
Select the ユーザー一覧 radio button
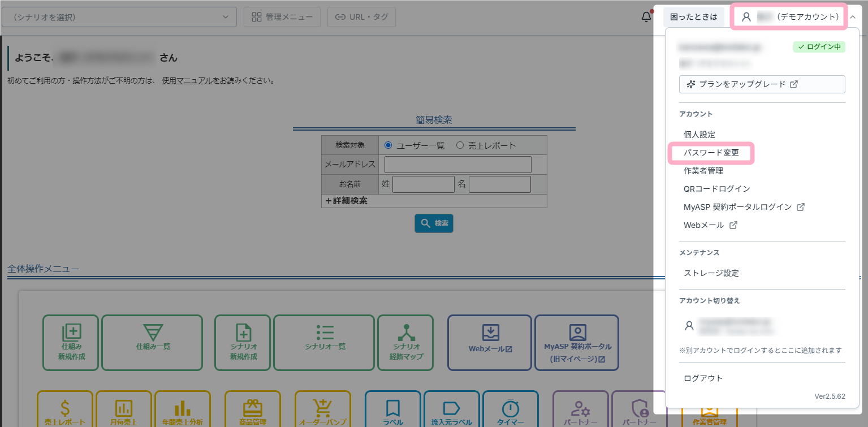[388, 145]
